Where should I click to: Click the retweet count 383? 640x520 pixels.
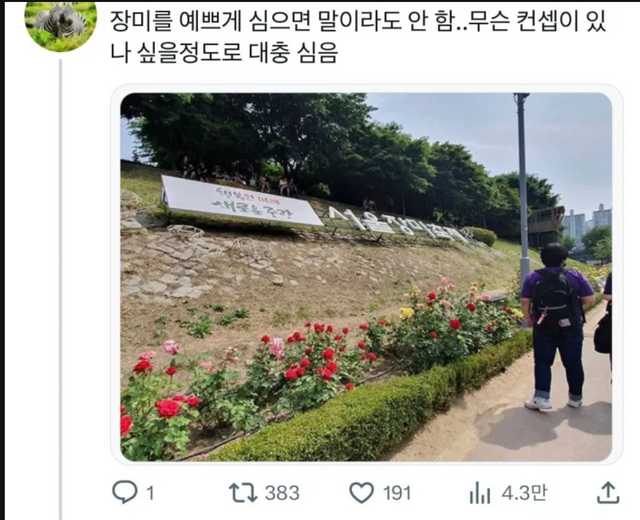tap(282, 493)
